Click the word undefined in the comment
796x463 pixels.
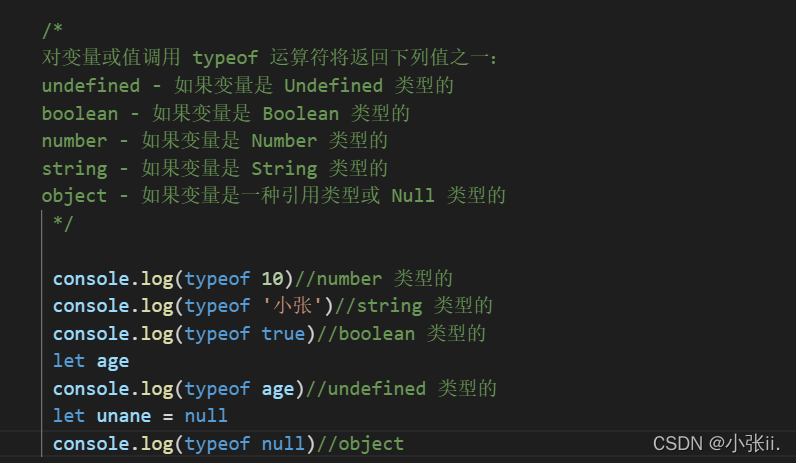click(x=90, y=85)
